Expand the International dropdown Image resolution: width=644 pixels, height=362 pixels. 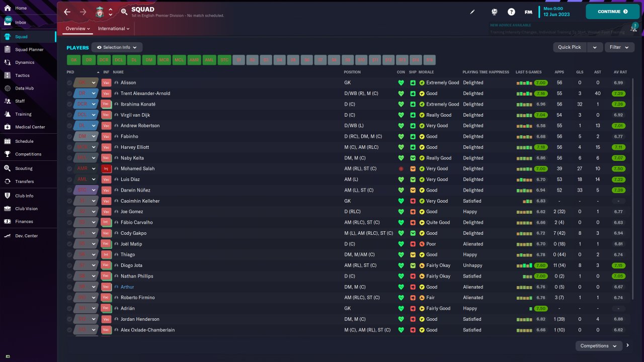click(x=114, y=29)
